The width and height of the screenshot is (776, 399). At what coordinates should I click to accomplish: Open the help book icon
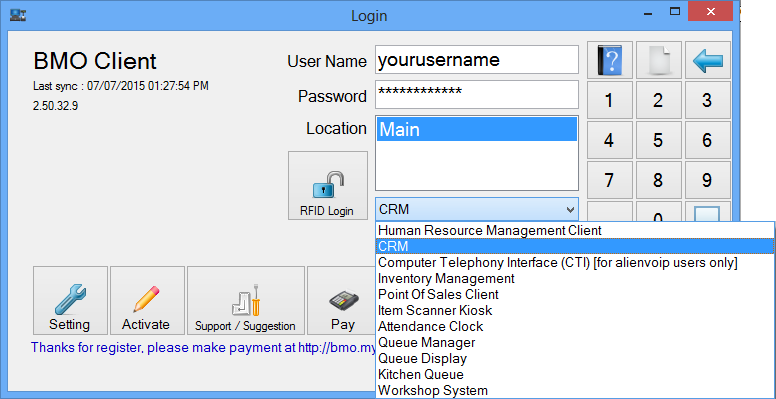tap(610, 60)
